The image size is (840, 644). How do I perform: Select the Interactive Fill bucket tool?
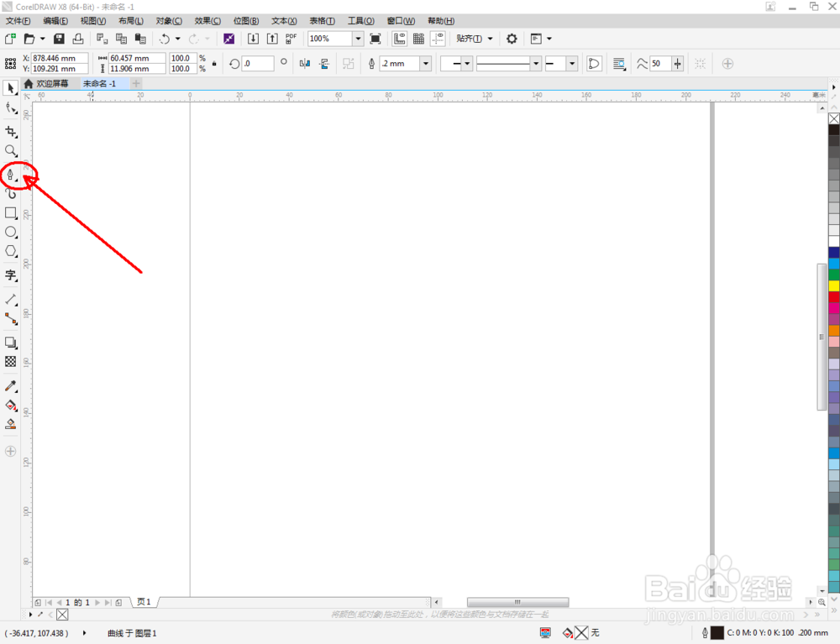(11, 406)
